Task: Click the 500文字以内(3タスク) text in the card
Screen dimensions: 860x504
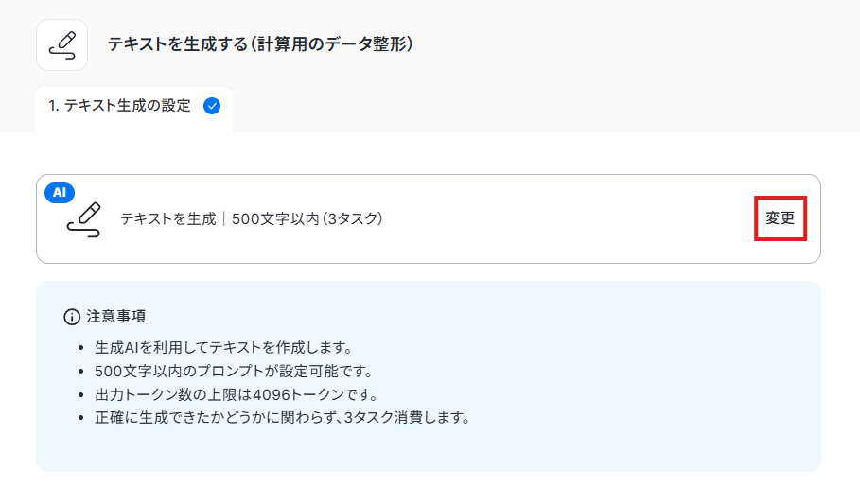Action: [307, 218]
